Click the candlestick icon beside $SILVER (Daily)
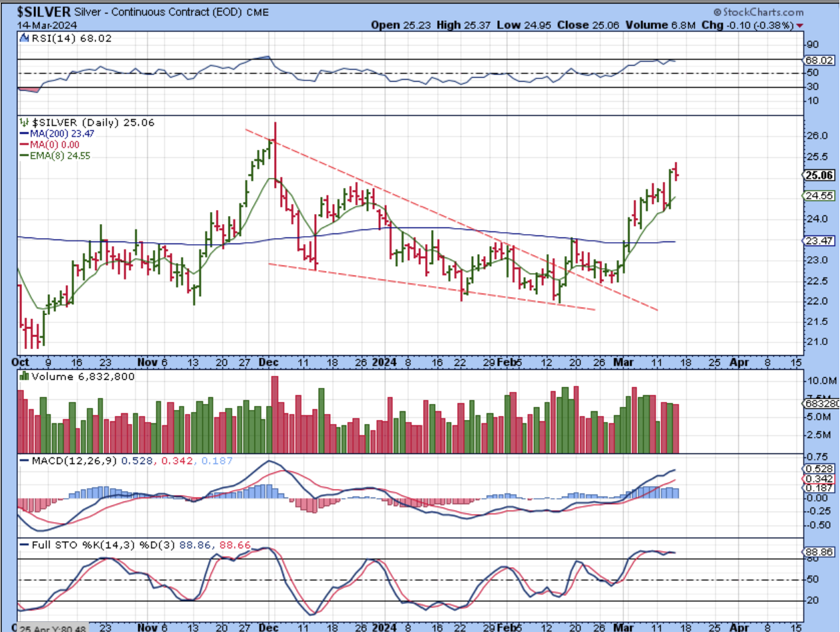Screen dimensions: 840x632 point(25,122)
